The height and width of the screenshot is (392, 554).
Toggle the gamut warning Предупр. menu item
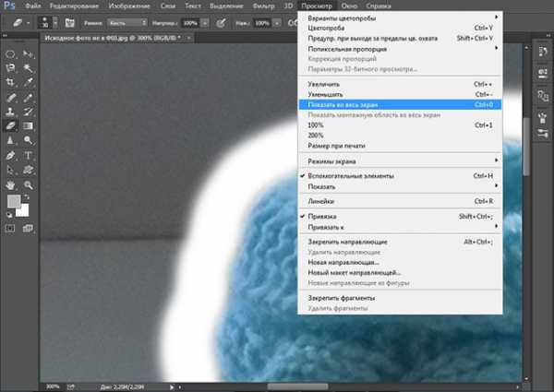pyautogui.click(x=400, y=38)
